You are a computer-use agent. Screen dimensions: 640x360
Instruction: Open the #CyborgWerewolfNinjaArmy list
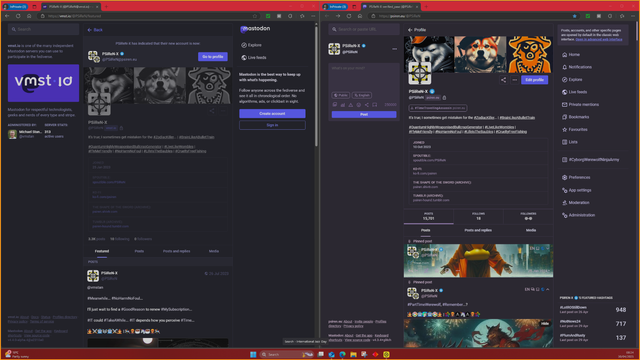(590, 160)
